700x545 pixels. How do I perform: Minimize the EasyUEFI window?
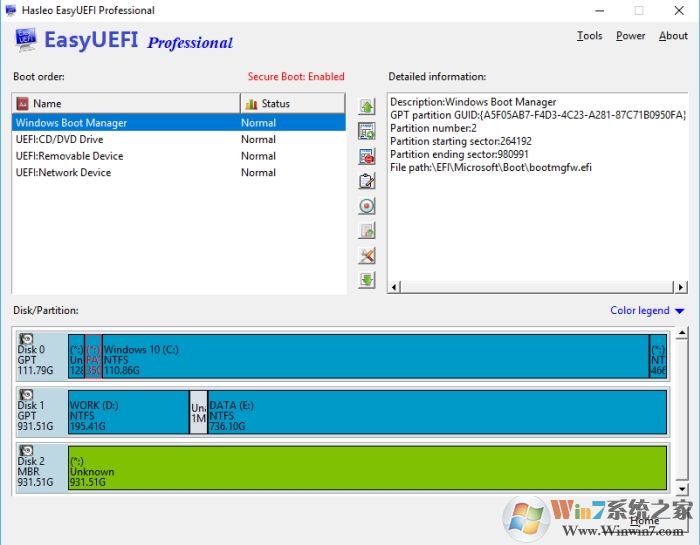click(x=600, y=10)
